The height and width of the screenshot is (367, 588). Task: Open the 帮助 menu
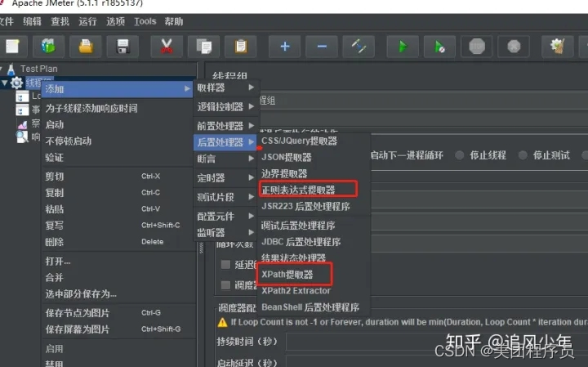tap(174, 22)
